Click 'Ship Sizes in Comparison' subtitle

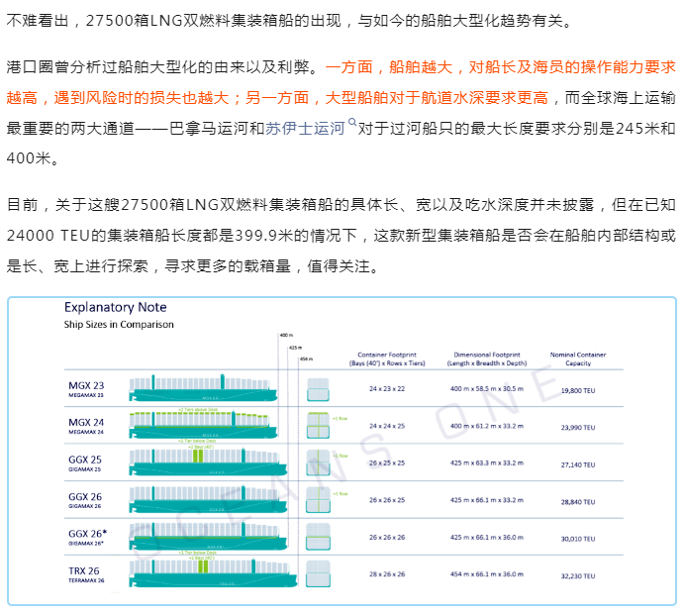119,325
